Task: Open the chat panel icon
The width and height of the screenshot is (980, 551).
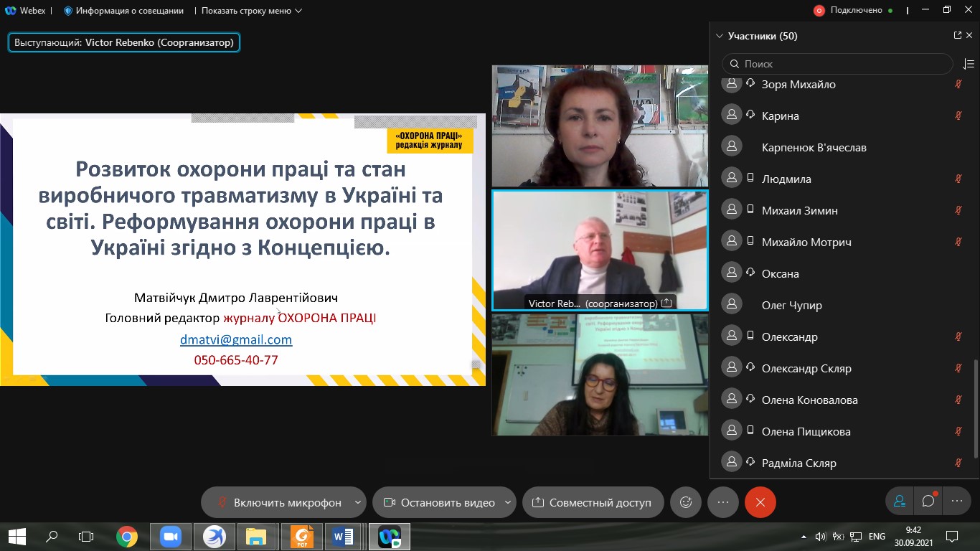Action: 928,501
